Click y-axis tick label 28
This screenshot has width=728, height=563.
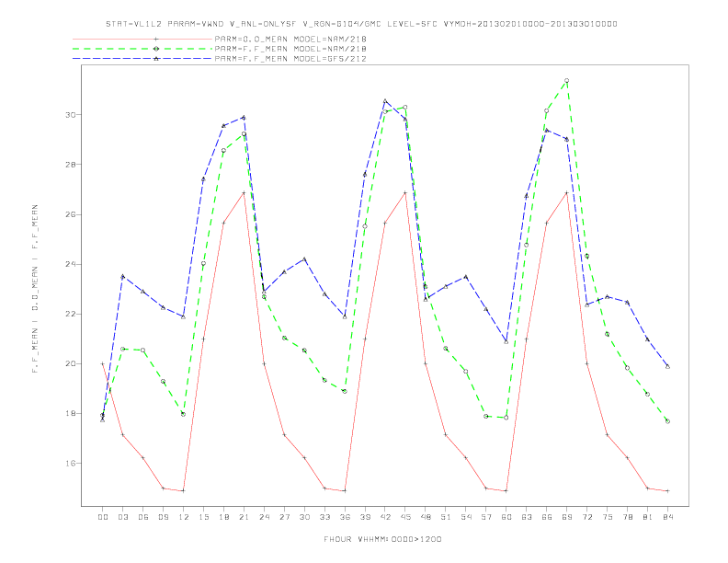coord(70,165)
